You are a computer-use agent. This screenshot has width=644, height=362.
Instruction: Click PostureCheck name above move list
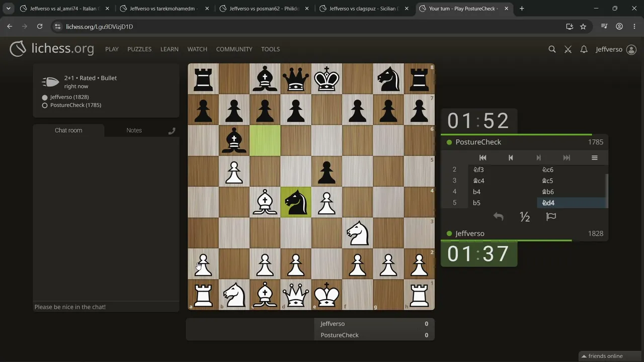coord(478,142)
